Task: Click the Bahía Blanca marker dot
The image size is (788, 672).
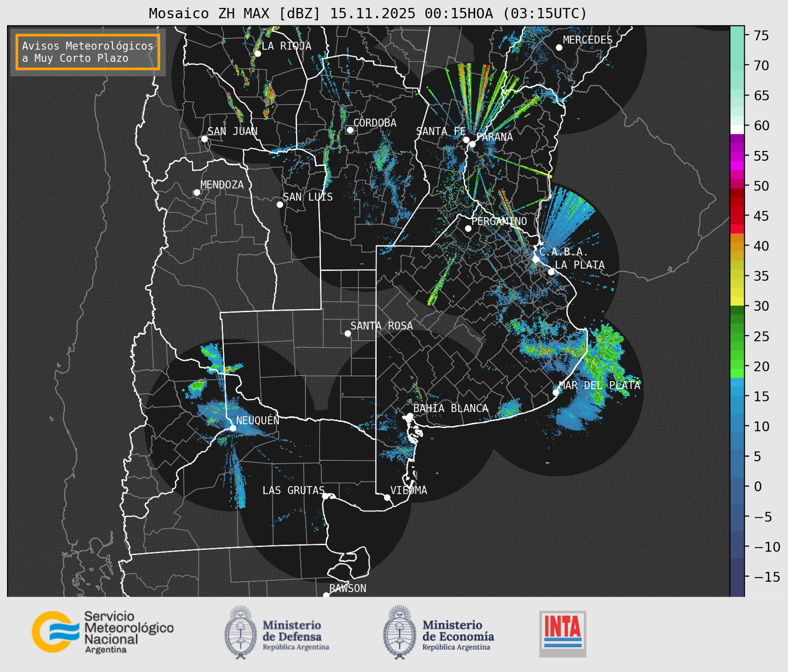Action: tap(410, 415)
